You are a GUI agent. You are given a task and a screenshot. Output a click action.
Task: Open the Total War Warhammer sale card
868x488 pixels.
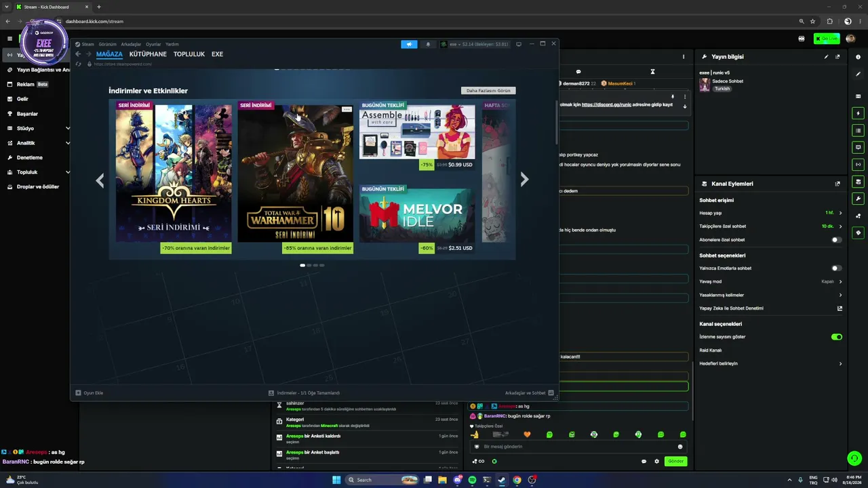(x=296, y=178)
